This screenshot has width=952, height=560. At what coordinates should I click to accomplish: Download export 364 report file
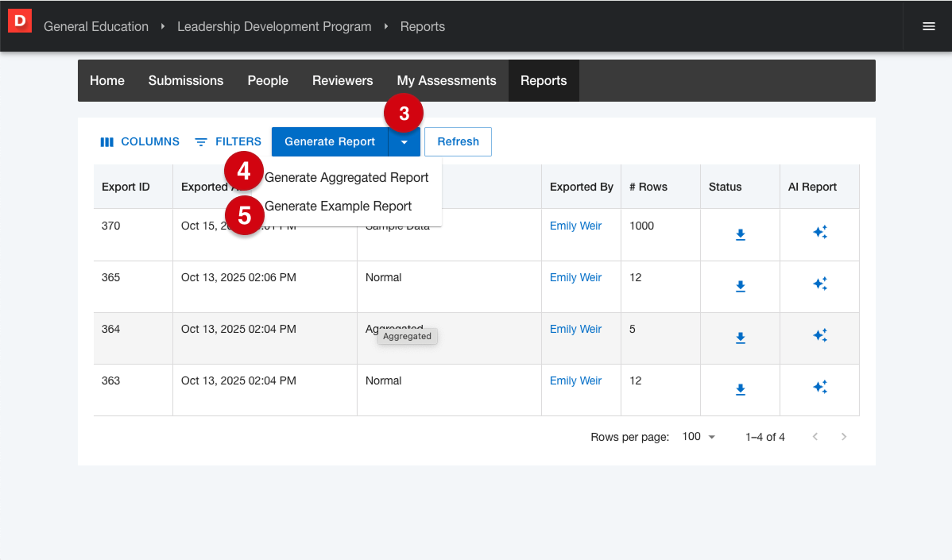(740, 338)
